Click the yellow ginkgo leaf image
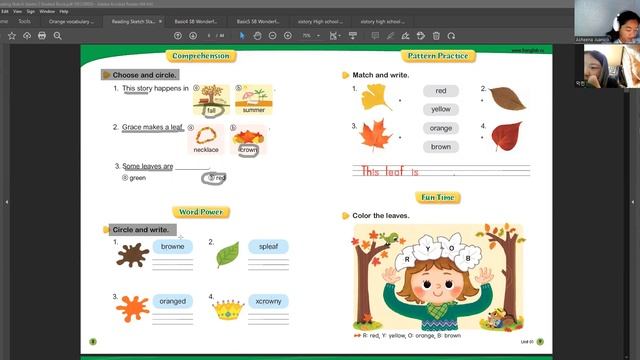Viewport: 640px width, 360px height. 376,98
